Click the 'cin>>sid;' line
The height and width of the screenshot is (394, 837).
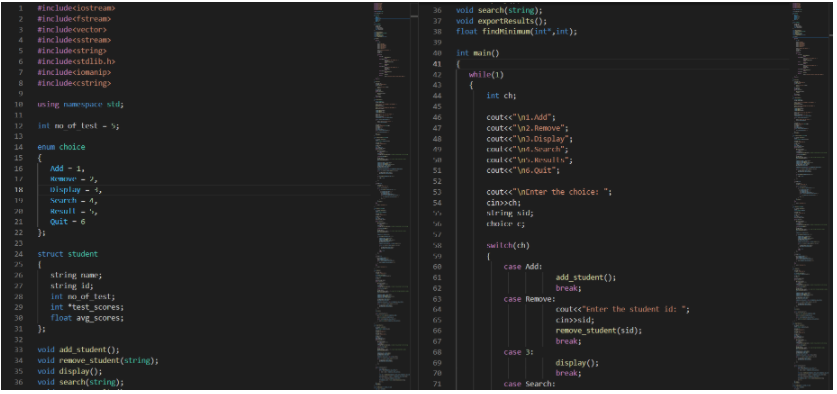[575, 320]
